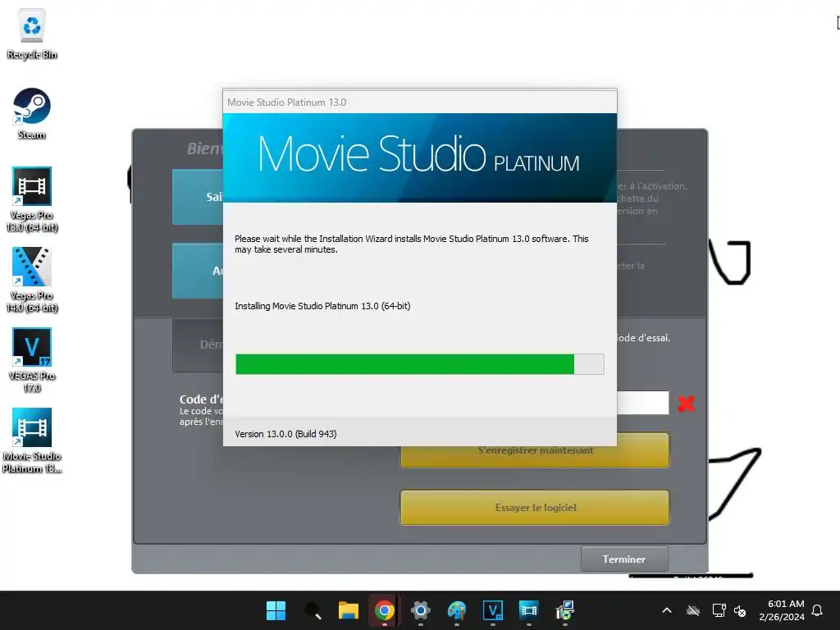
Task: Switch to Google Chrome in the taskbar
Action: tap(385, 610)
